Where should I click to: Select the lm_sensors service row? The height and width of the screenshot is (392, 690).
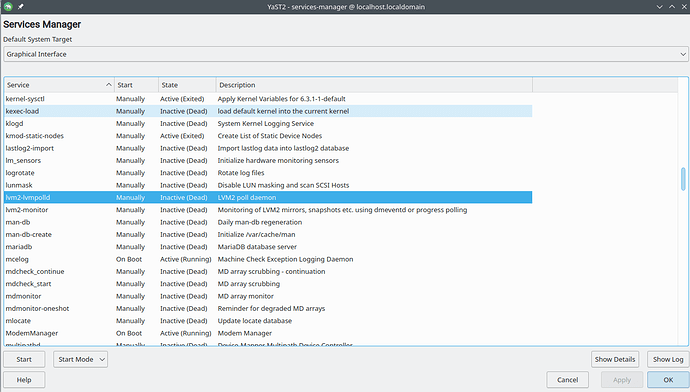(268, 161)
